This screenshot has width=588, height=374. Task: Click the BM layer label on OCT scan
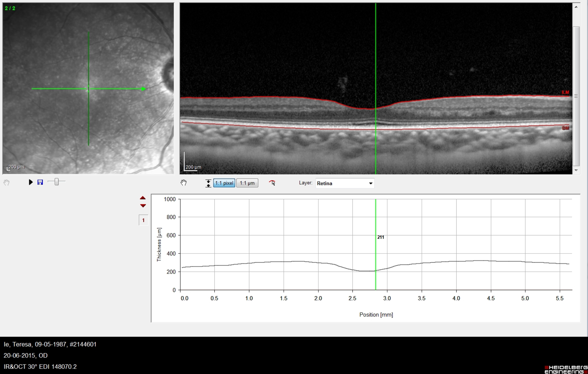tap(565, 128)
